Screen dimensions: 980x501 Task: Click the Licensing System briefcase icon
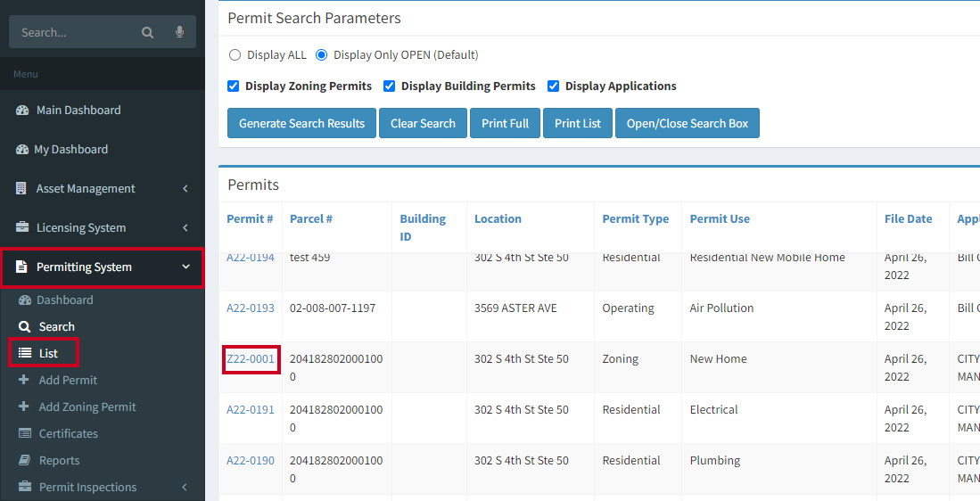pos(22,228)
